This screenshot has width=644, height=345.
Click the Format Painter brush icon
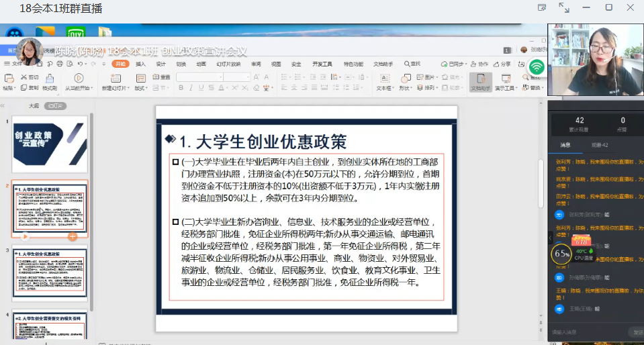click(49, 79)
